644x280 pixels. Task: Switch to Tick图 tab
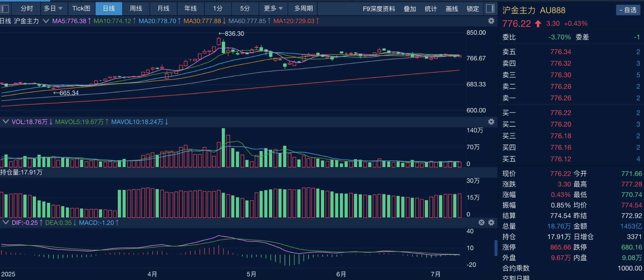[x=81, y=9]
